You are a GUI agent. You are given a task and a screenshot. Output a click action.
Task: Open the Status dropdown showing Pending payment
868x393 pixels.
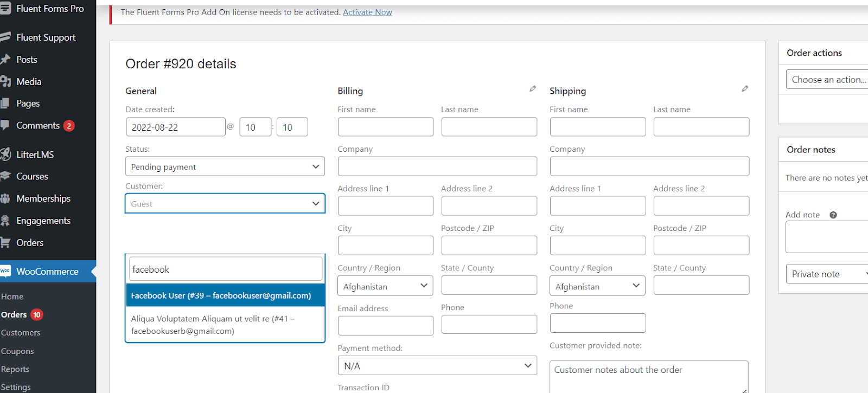pyautogui.click(x=225, y=166)
